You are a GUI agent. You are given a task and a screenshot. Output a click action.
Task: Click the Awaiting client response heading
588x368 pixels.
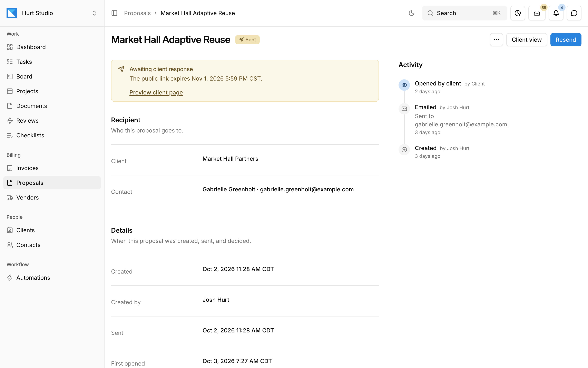pyautogui.click(x=161, y=69)
